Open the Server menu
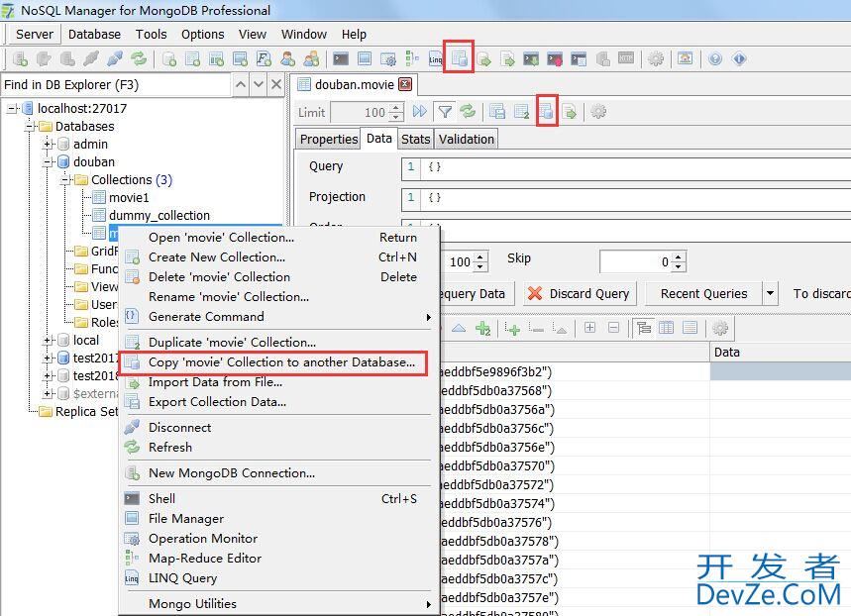Viewport: 851px width, 616px height. point(35,35)
